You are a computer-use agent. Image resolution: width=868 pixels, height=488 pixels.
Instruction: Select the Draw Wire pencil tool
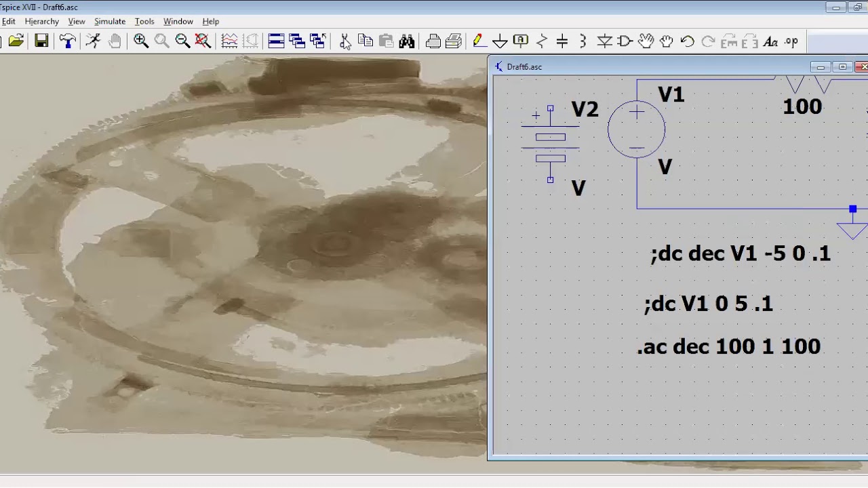(479, 41)
